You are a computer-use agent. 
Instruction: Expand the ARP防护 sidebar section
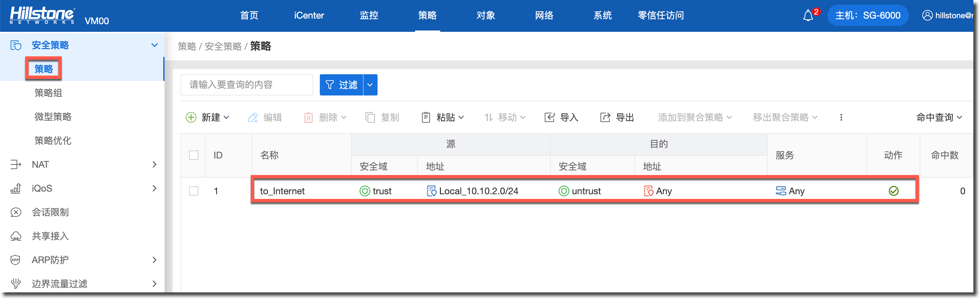(154, 260)
